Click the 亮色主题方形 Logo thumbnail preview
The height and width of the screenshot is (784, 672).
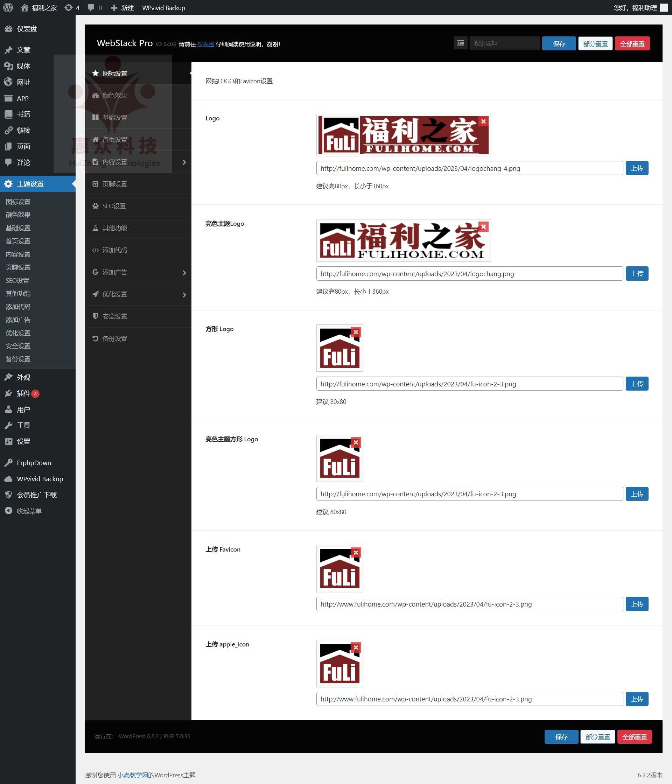click(x=340, y=458)
